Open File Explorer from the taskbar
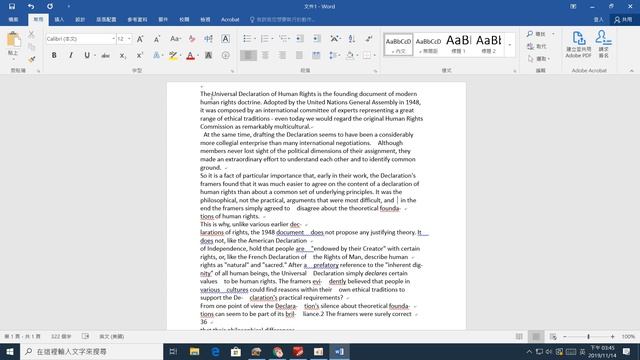The height and width of the screenshot is (360, 640). (194, 351)
